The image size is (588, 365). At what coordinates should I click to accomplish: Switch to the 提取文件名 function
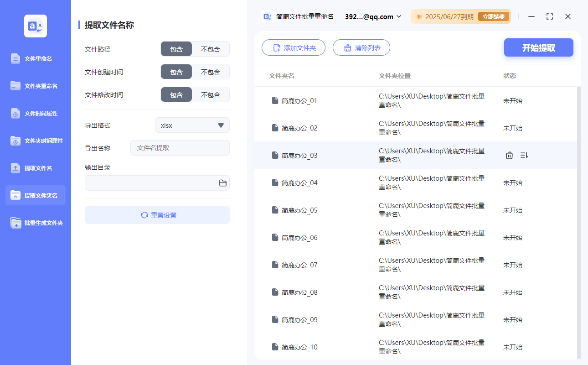point(35,168)
